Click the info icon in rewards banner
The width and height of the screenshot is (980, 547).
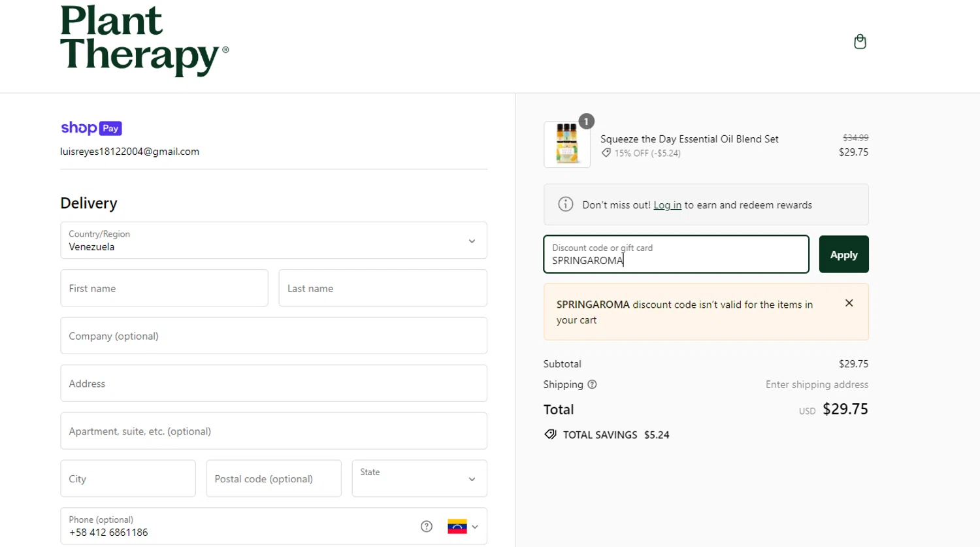click(566, 205)
